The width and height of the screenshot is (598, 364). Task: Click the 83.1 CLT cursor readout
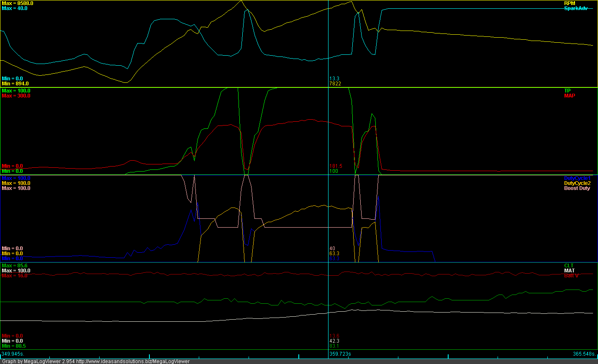click(334, 346)
